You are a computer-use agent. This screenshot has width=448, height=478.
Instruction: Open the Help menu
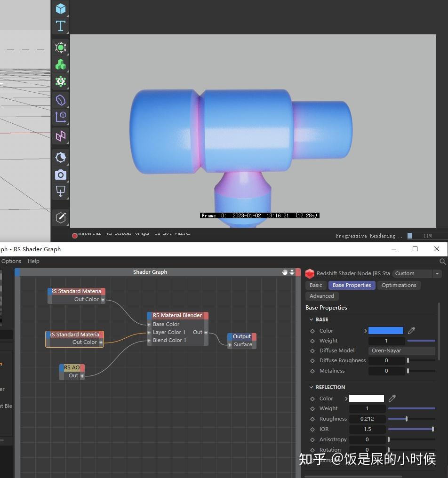[x=33, y=261]
